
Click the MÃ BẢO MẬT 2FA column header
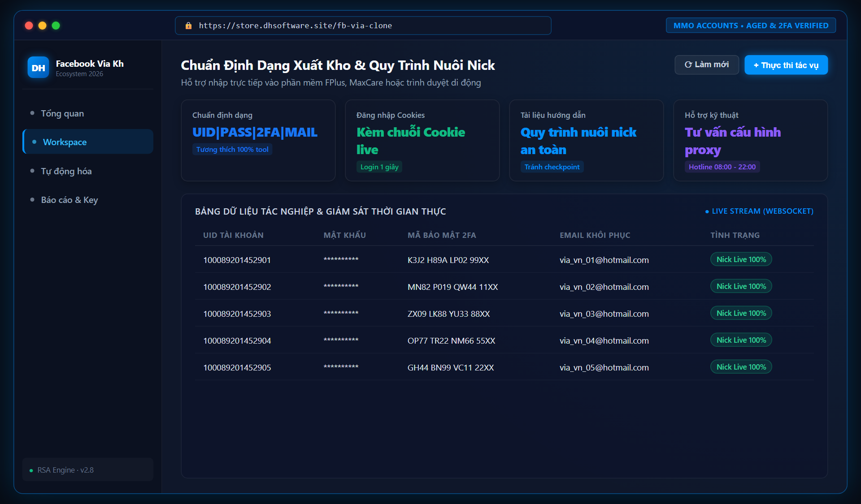pos(442,235)
